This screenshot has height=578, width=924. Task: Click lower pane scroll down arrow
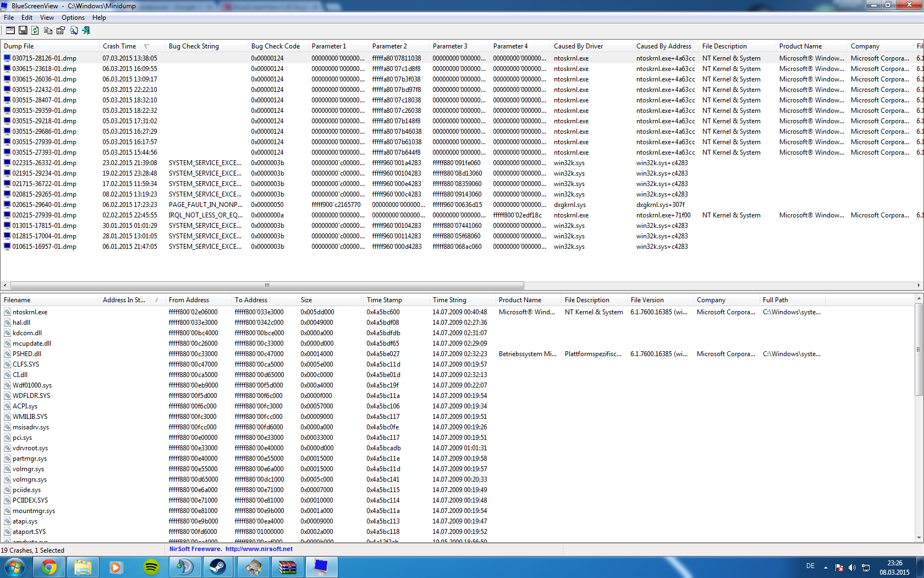coord(919,538)
